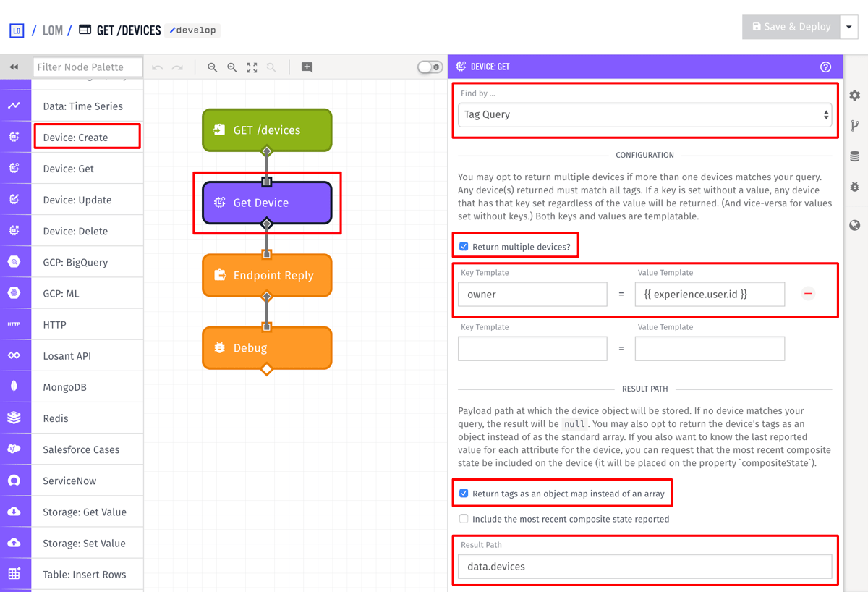
Task: Uncheck Return tags as an object map
Action: [464, 494]
